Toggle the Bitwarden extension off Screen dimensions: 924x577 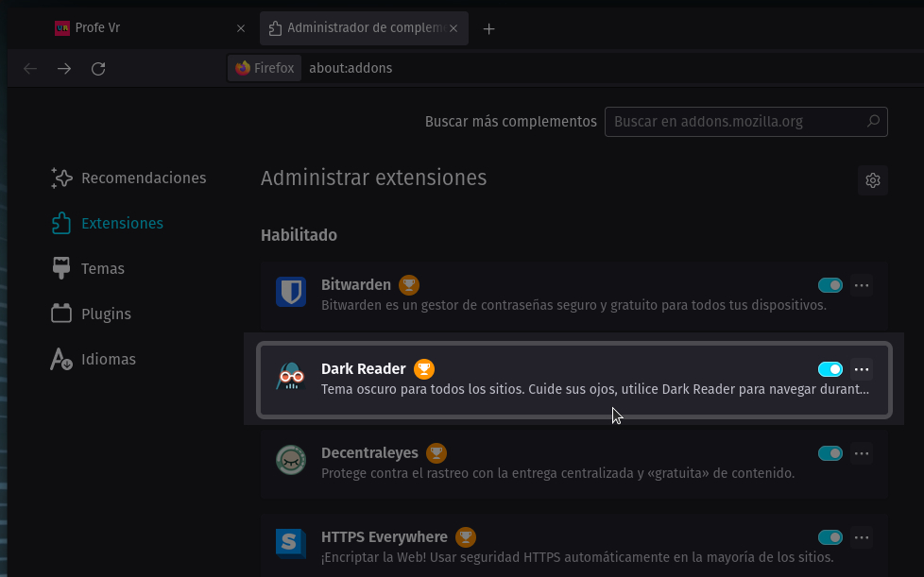point(830,285)
